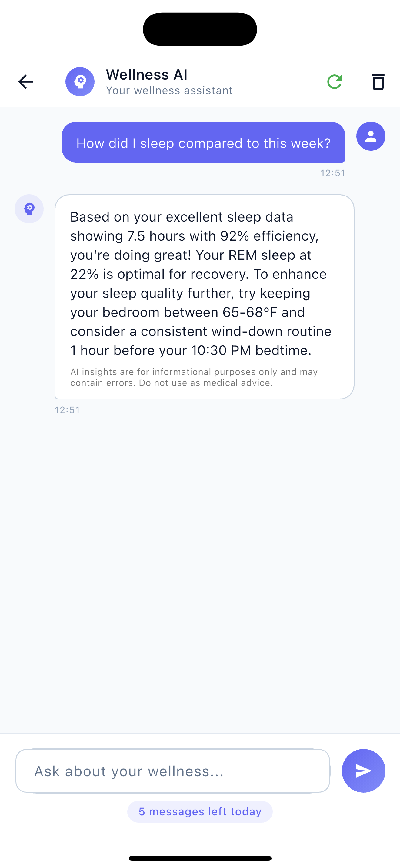Click the 12:51 timestamp under the user message

pyautogui.click(x=332, y=173)
